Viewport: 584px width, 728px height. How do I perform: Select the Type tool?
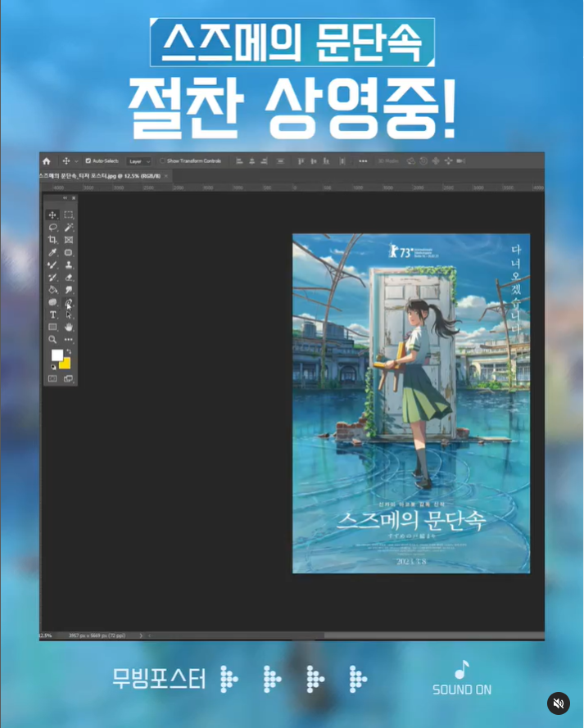click(52, 314)
